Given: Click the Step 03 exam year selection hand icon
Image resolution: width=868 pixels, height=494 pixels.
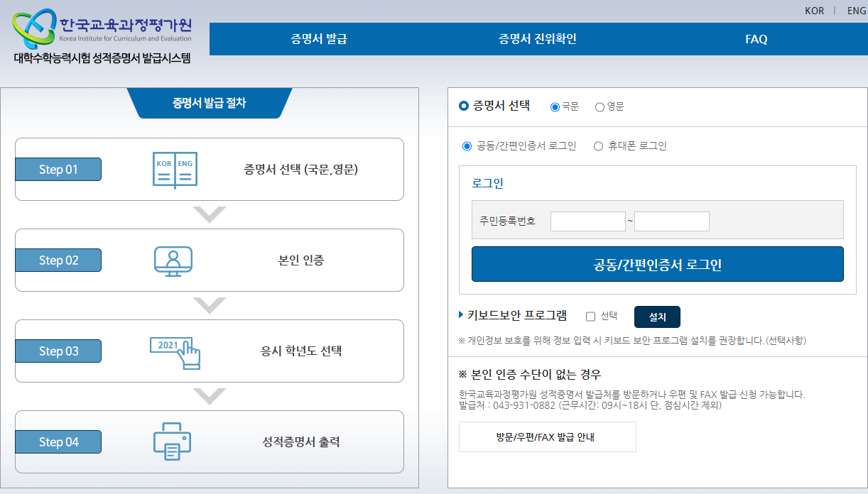Looking at the screenshot, I should tap(173, 351).
